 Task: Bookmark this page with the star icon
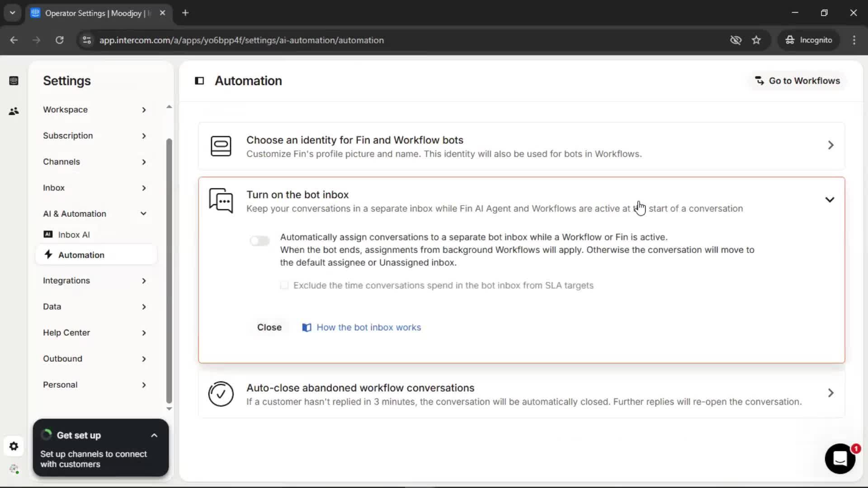(756, 40)
